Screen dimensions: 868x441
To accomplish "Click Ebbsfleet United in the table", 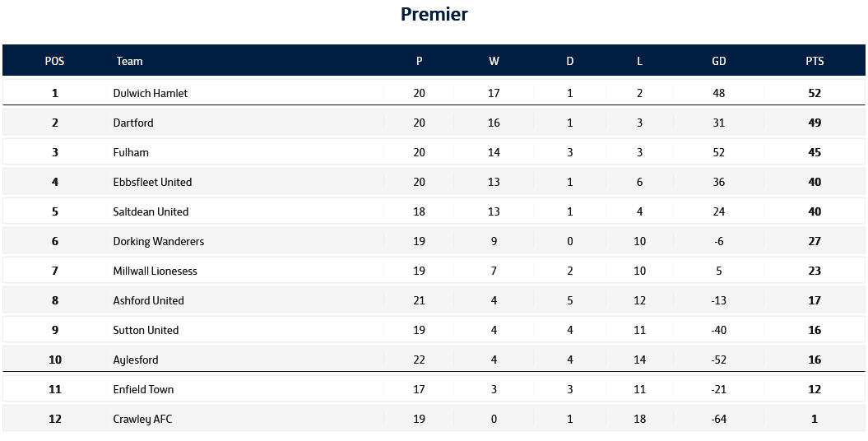I will coord(152,182).
